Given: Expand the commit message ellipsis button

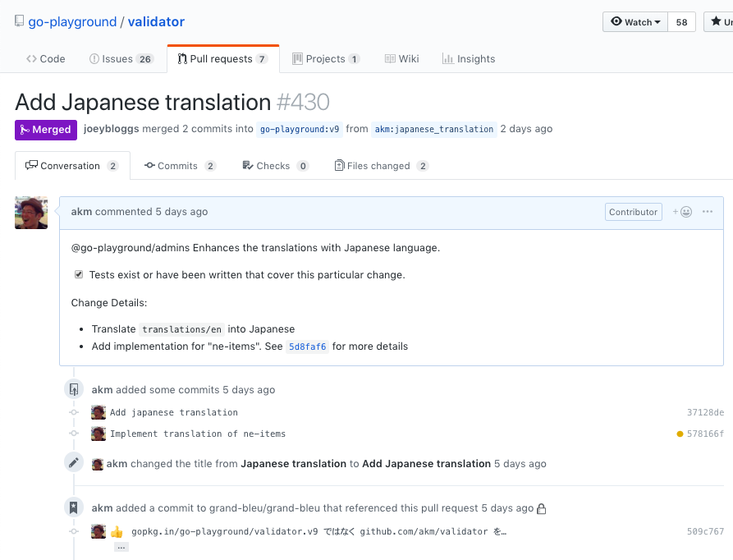Looking at the screenshot, I should coord(121,547).
